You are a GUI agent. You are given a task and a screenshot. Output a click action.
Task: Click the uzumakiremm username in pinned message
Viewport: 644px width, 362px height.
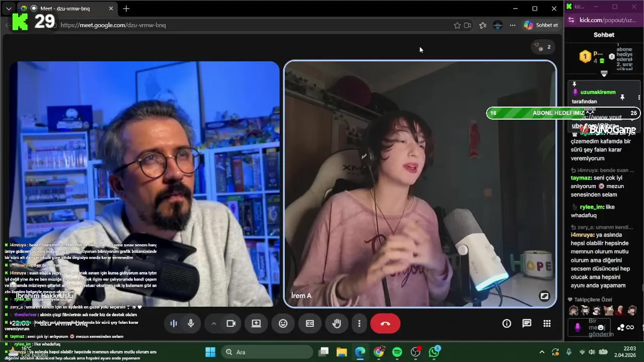coord(598,92)
